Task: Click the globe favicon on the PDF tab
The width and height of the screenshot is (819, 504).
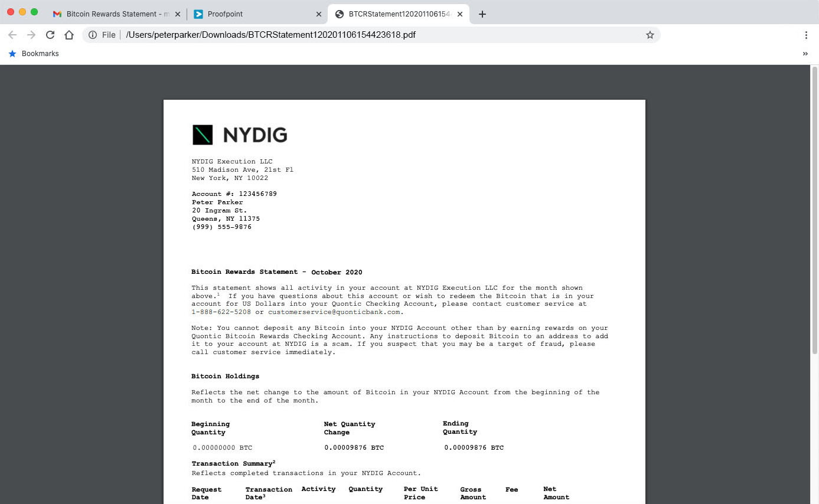Action: pos(340,14)
